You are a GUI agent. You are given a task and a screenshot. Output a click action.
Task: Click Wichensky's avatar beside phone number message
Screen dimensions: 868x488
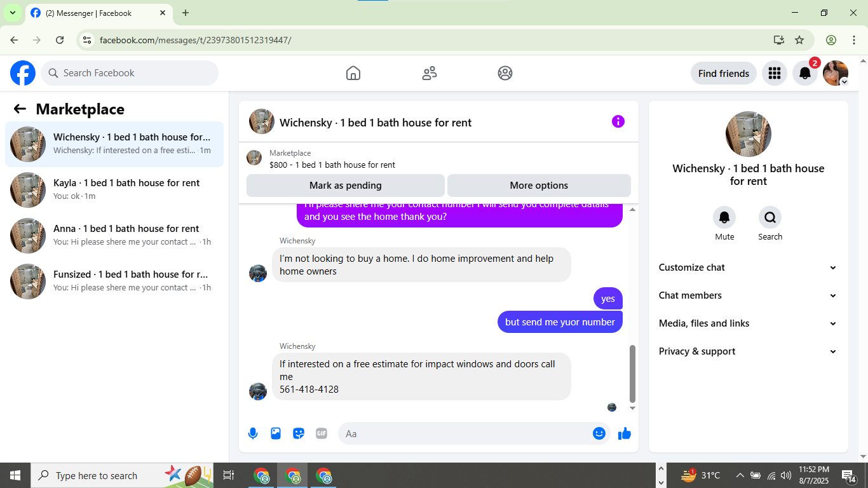point(258,391)
